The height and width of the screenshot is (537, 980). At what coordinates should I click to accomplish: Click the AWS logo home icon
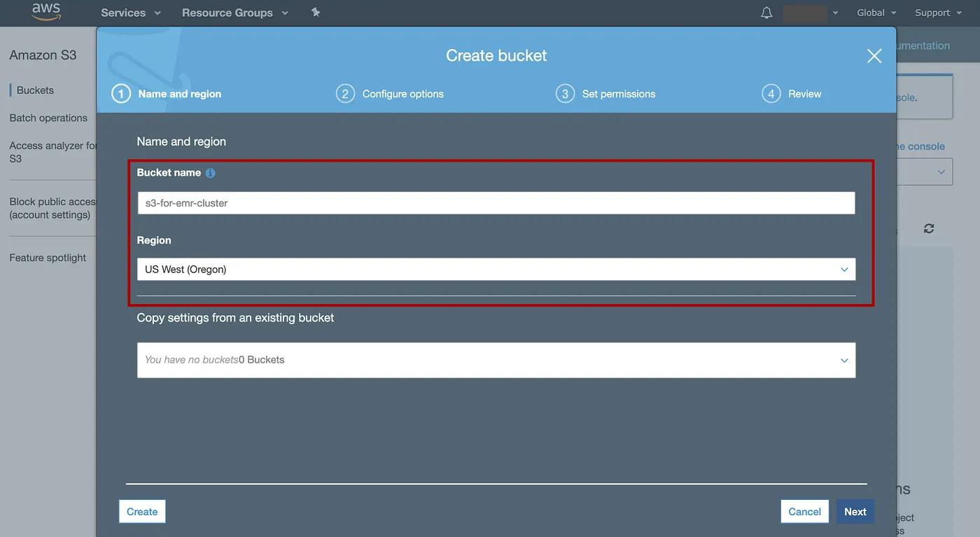coord(46,12)
